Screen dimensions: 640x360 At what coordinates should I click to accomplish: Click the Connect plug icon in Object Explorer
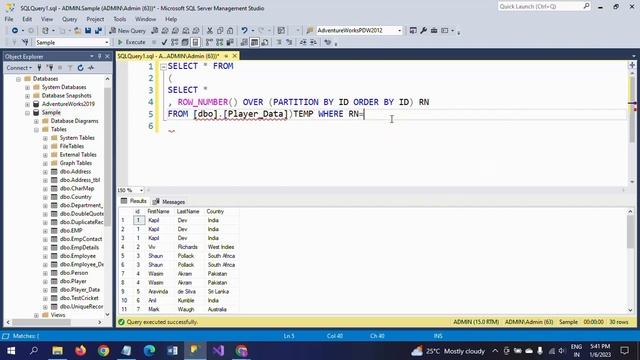point(40,68)
